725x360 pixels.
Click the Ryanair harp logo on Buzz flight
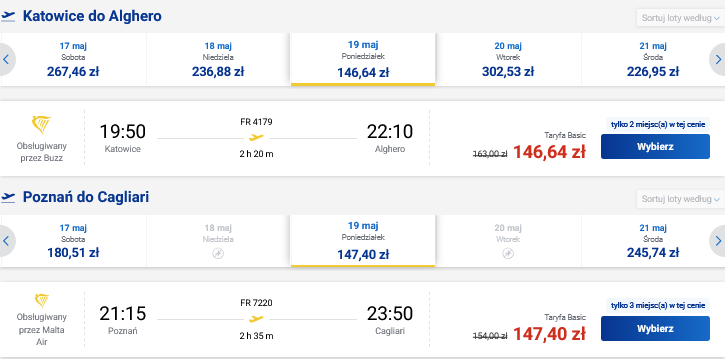point(41,125)
